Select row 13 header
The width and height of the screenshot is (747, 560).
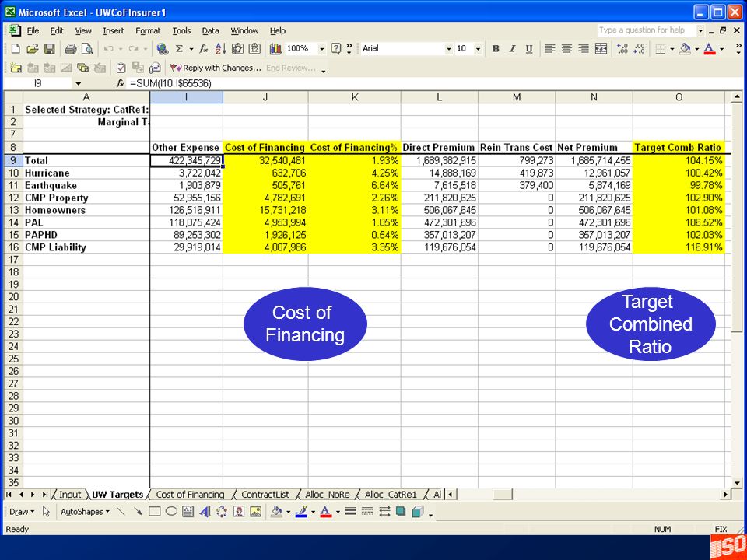pyautogui.click(x=13, y=210)
